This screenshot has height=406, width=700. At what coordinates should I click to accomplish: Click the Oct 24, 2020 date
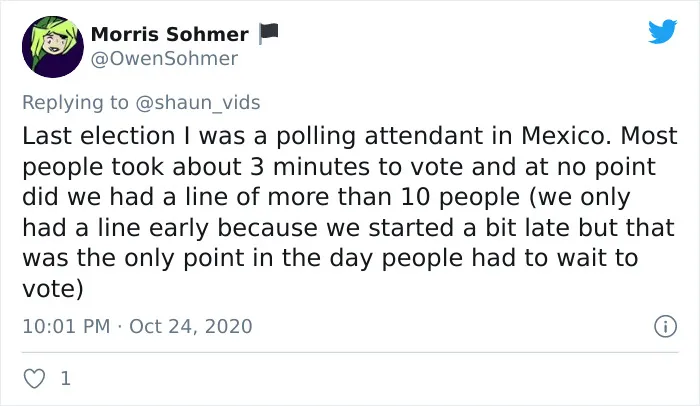coord(191,326)
